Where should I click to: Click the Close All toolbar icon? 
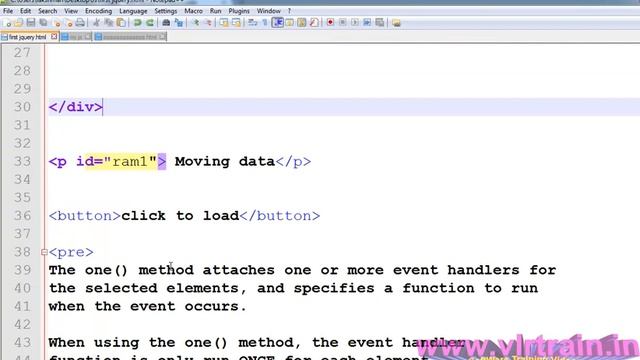[69, 23]
